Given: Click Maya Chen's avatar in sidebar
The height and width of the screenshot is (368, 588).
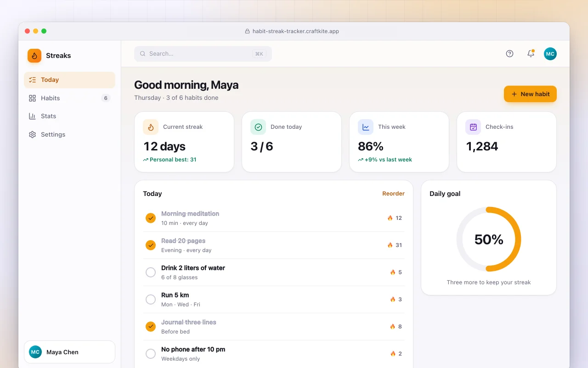Looking at the screenshot, I should coord(35,352).
